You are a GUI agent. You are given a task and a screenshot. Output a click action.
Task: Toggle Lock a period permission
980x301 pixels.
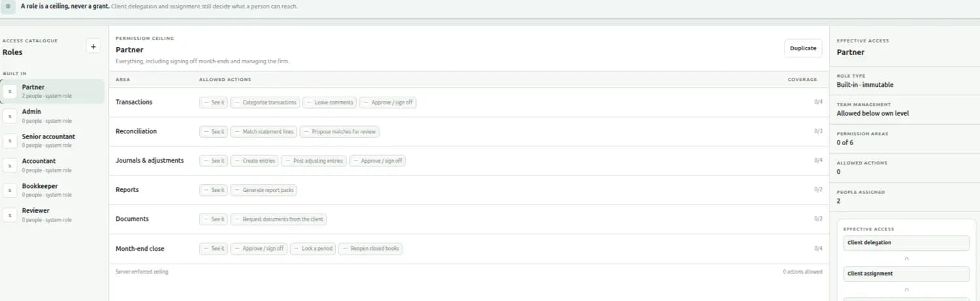click(x=313, y=249)
